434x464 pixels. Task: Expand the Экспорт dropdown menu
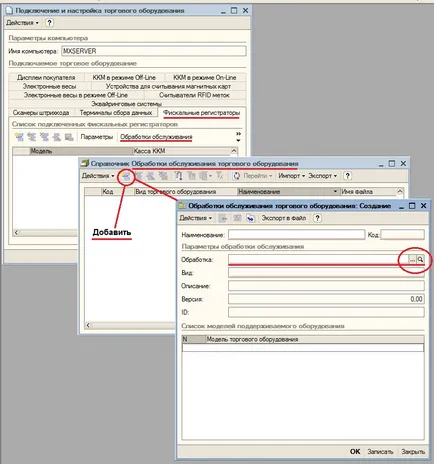pos(322,176)
